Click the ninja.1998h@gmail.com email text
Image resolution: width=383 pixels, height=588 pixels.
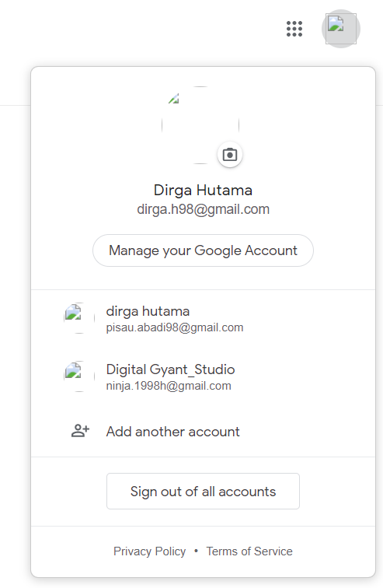pyautogui.click(x=169, y=386)
